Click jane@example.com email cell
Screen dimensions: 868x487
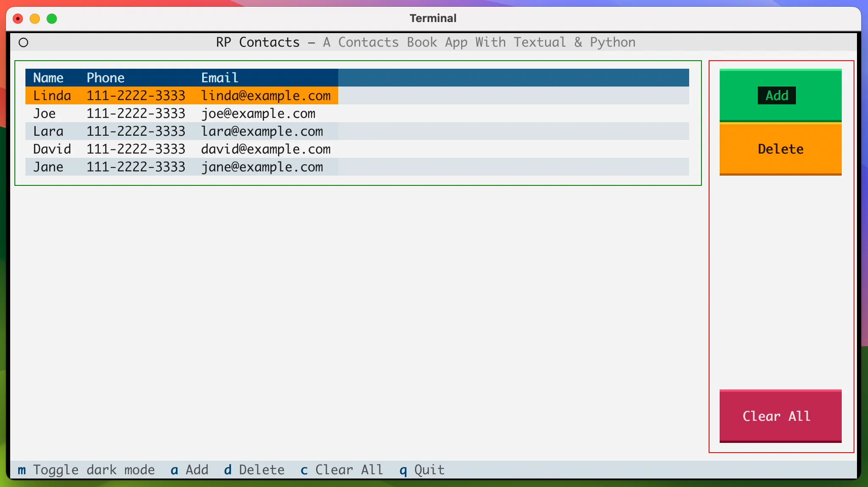click(262, 167)
